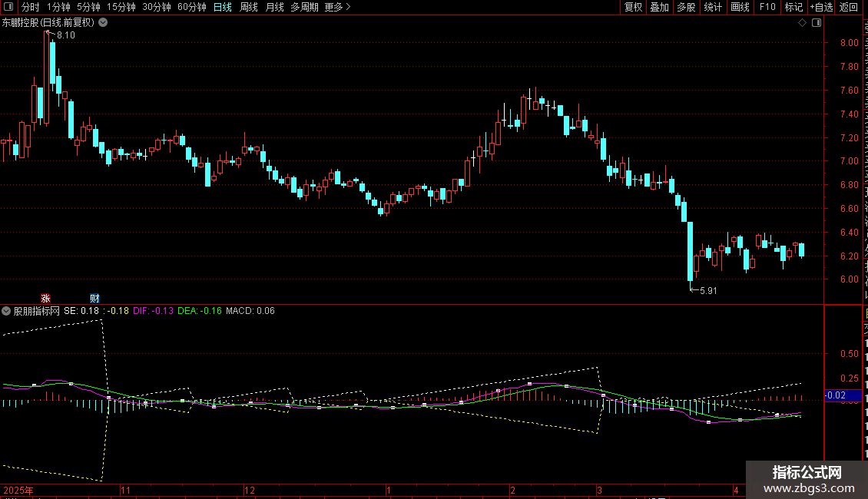This screenshot has width=868, height=499.
Task: Open the F10 company info
Action: point(767,7)
